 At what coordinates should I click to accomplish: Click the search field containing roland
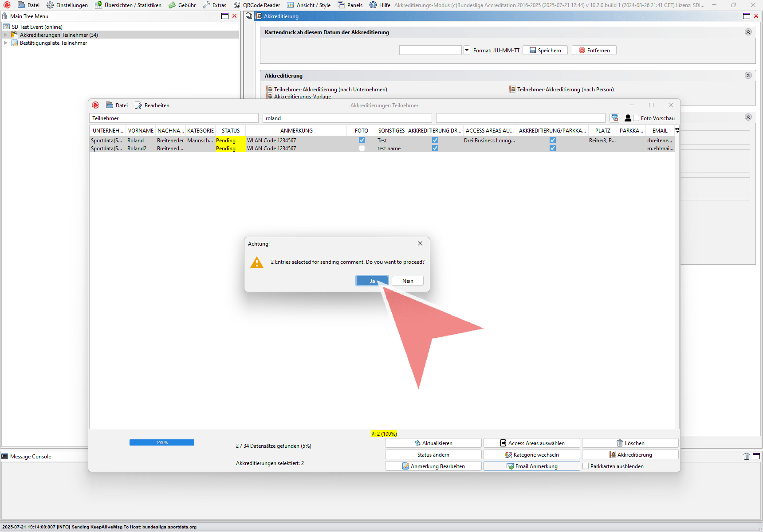[347, 118]
